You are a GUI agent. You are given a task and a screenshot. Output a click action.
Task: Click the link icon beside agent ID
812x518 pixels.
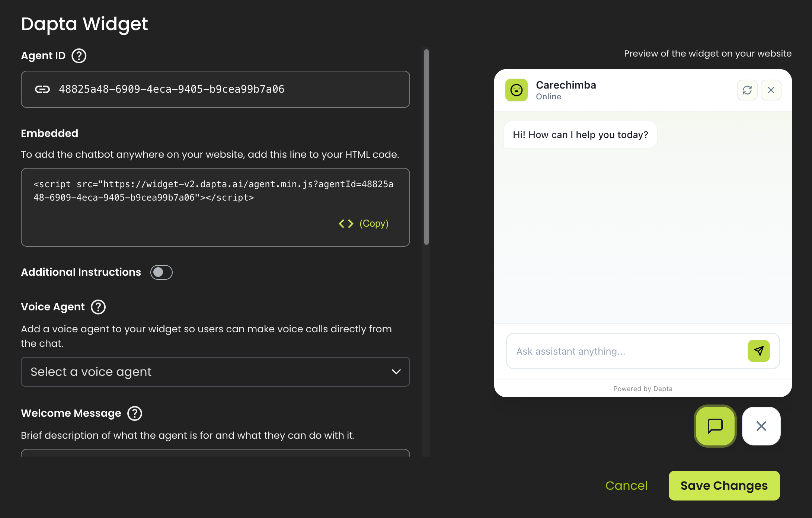[42, 89]
